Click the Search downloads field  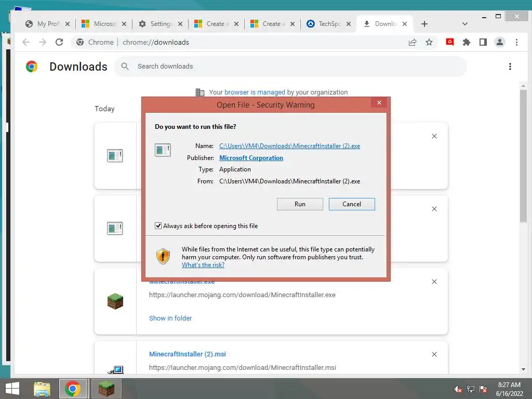click(x=290, y=66)
